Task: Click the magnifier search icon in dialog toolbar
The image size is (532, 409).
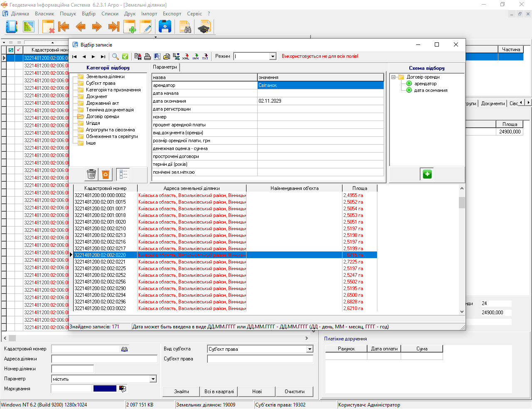Action: (x=116, y=57)
